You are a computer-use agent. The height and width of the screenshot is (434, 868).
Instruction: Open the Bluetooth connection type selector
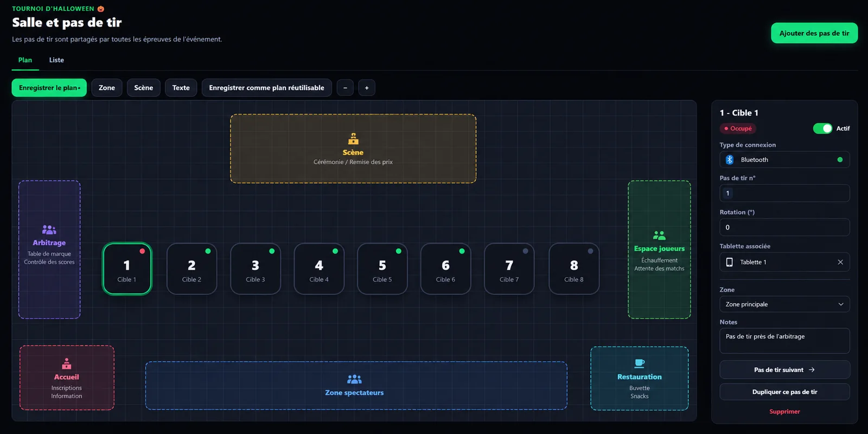[784, 159]
